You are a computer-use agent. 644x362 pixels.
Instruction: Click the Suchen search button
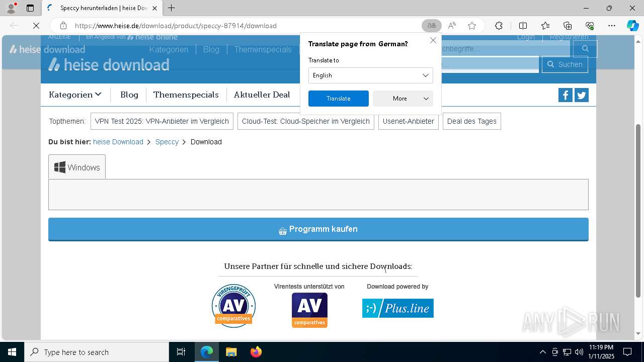pyautogui.click(x=565, y=64)
